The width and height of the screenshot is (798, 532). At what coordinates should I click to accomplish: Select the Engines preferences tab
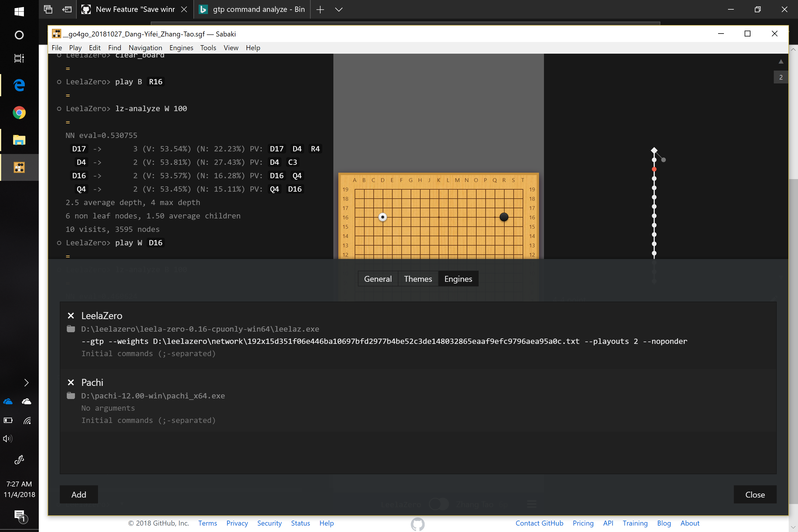458,279
